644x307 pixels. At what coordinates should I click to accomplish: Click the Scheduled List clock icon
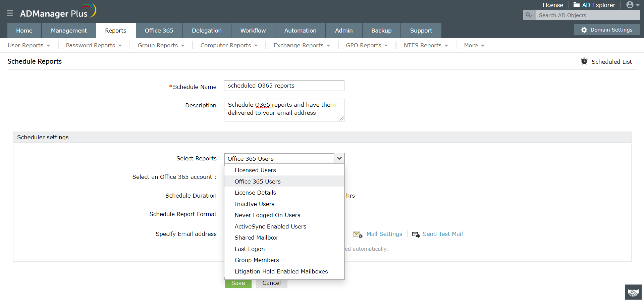coord(584,61)
